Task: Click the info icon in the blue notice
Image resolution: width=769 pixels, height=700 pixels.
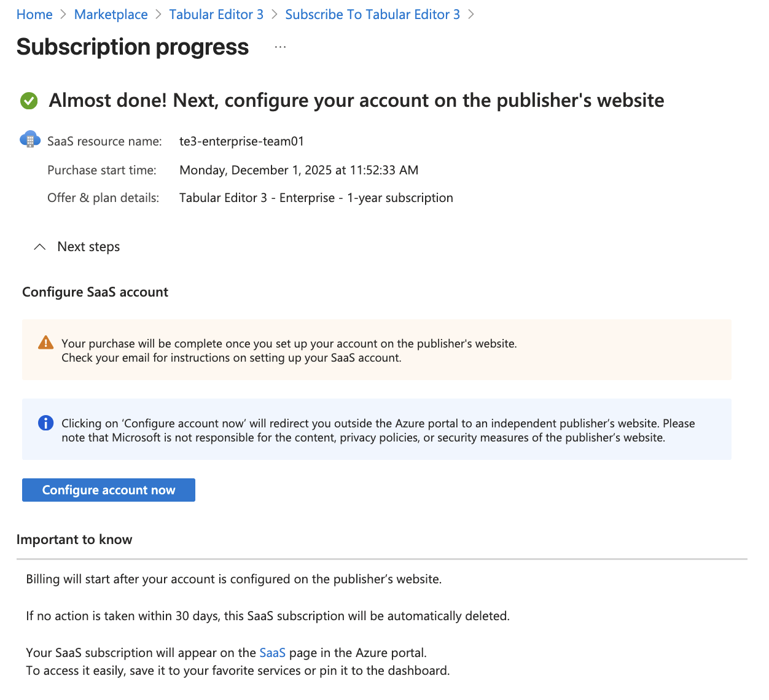Action: coord(45,422)
